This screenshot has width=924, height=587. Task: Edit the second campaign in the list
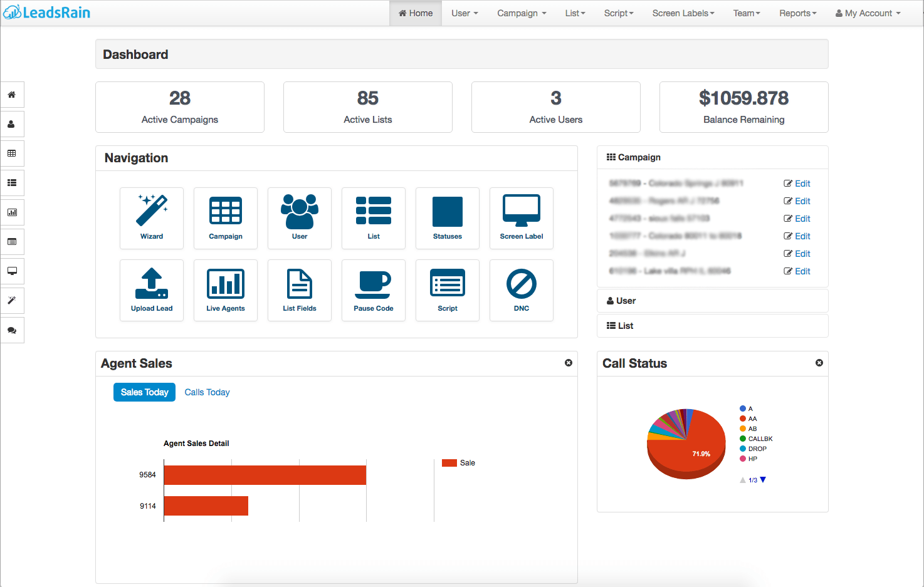(x=797, y=201)
